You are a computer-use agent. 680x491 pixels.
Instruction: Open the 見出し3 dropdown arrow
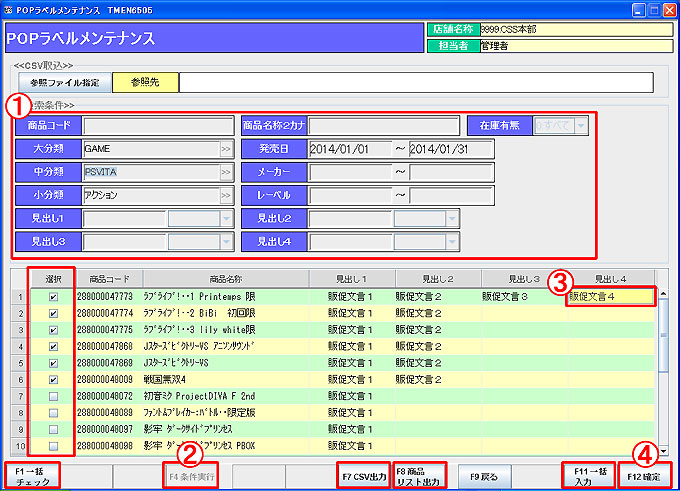point(226,242)
